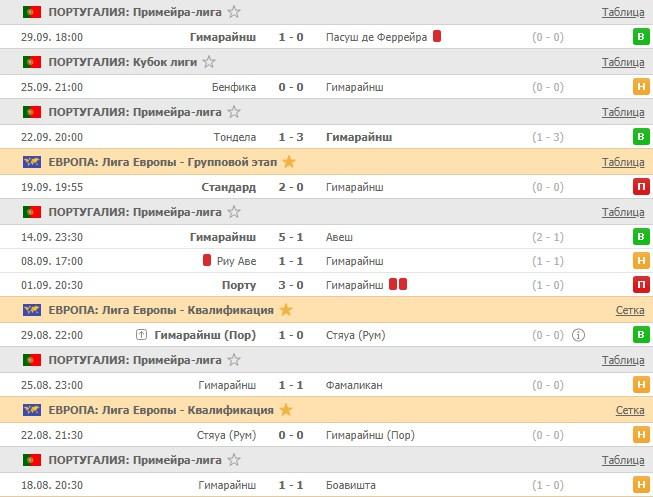Screen dimensions: 653x497
Task: Toggle favorite star for Кубок лиги
Action: [209, 62]
